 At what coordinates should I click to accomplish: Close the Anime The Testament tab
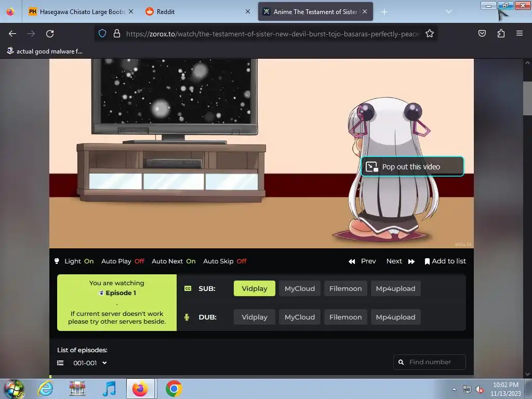click(365, 11)
